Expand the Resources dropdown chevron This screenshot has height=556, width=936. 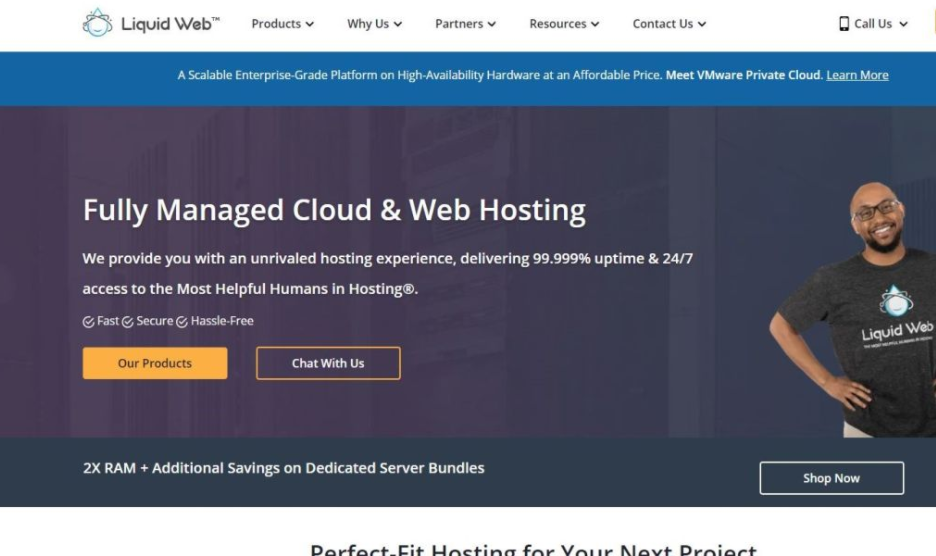595,24
